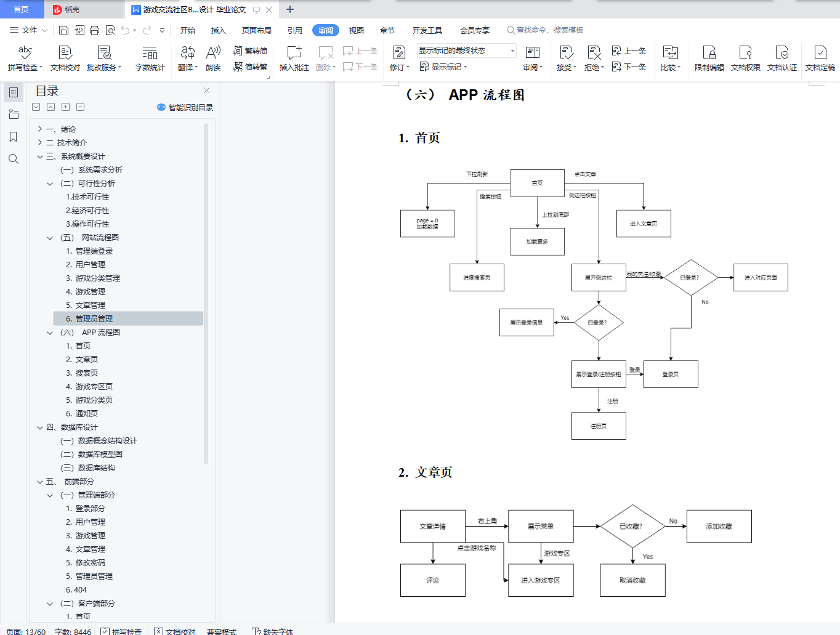Open the chapter navigation sidebar icon

[x=14, y=115]
